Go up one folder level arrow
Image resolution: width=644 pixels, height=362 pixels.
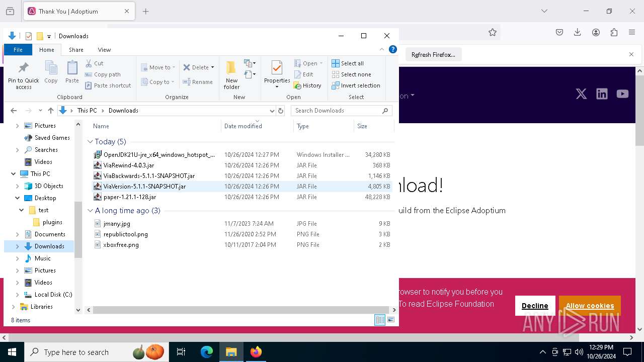(x=50, y=111)
